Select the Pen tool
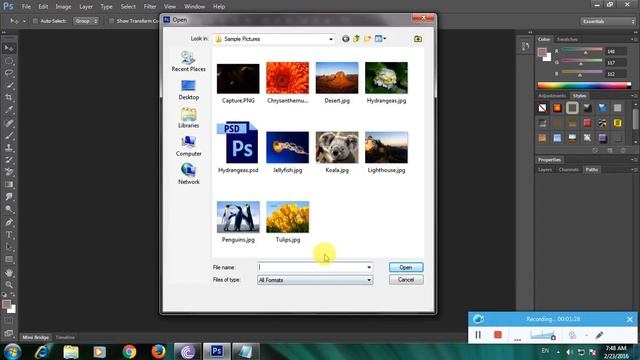 [9, 222]
